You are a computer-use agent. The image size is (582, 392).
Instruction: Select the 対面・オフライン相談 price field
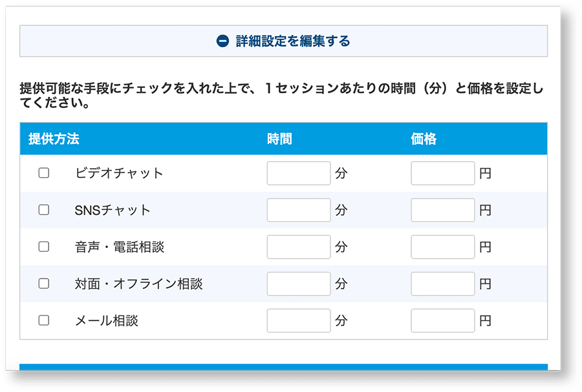click(443, 283)
